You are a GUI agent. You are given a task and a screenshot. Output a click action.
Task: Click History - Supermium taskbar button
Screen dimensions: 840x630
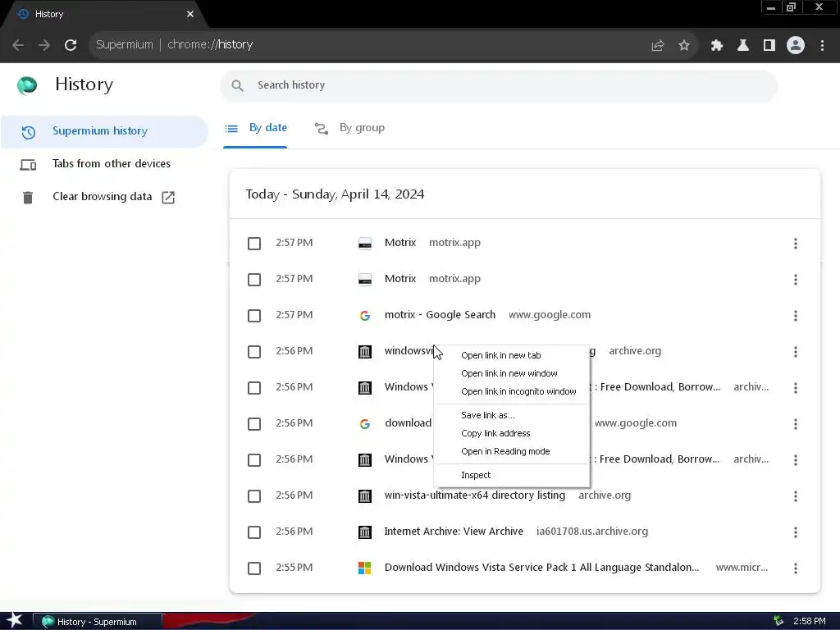click(97, 622)
